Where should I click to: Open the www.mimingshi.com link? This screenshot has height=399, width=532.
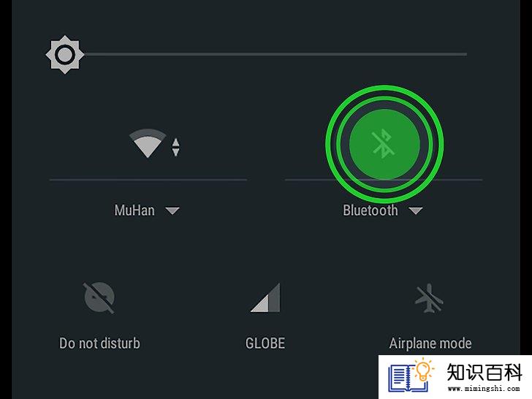(x=484, y=388)
